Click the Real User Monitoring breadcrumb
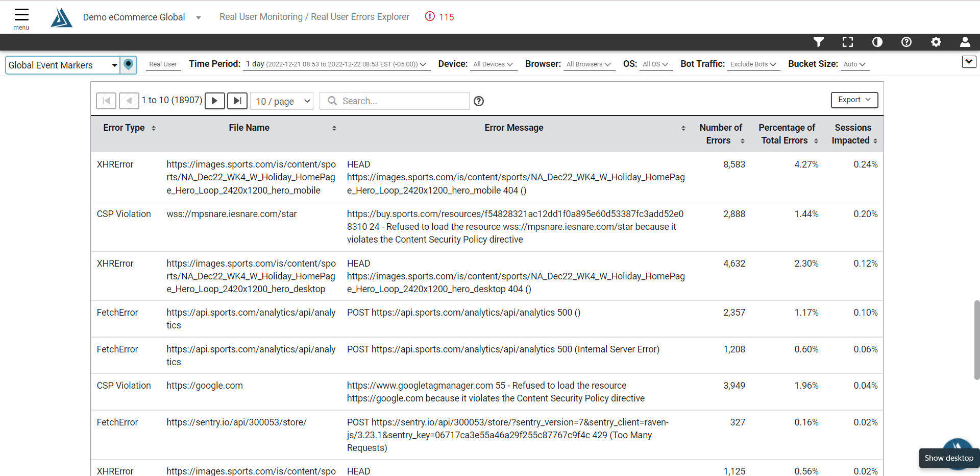The height and width of the screenshot is (476, 980). click(x=261, y=17)
